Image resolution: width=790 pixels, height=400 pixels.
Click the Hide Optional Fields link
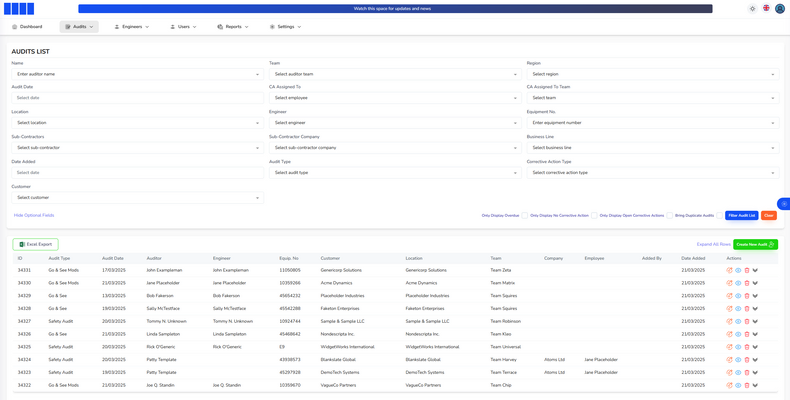[34, 215]
